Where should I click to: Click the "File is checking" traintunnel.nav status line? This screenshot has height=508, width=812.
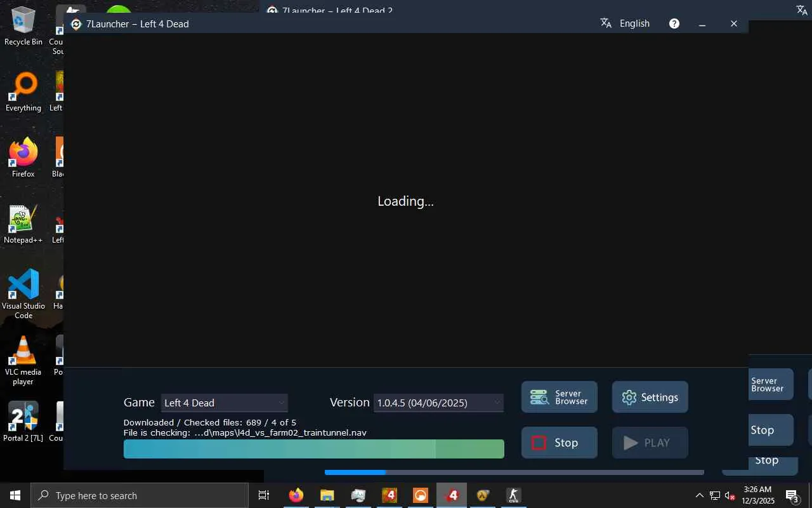pos(245,432)
